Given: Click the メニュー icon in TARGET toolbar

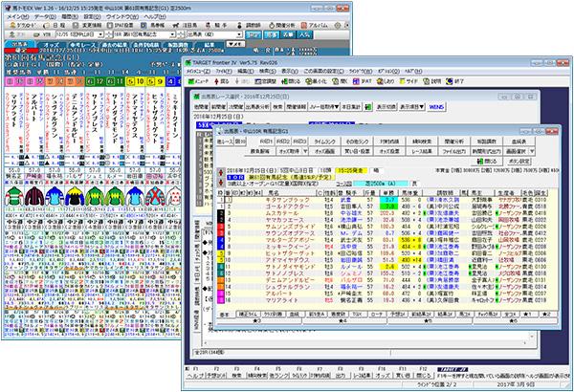Looking at the screenshot, I should coord(196,83).
